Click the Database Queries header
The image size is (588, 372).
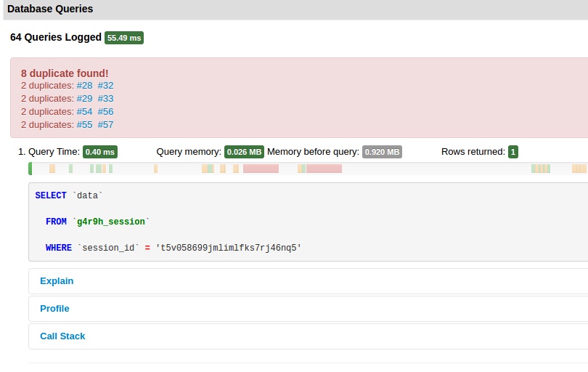pyautogui.click(x=50, y=9)
